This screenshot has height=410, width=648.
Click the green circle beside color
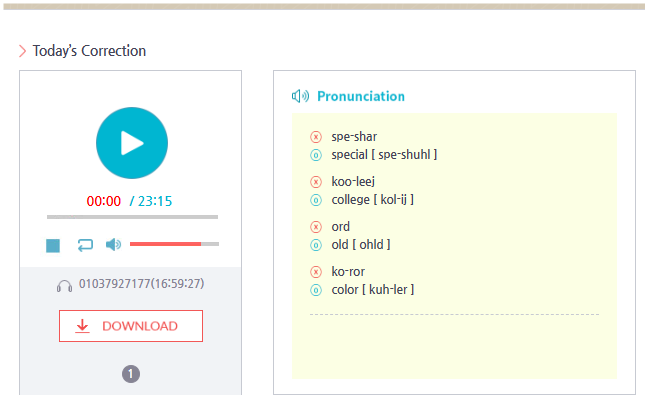[316, 290]
